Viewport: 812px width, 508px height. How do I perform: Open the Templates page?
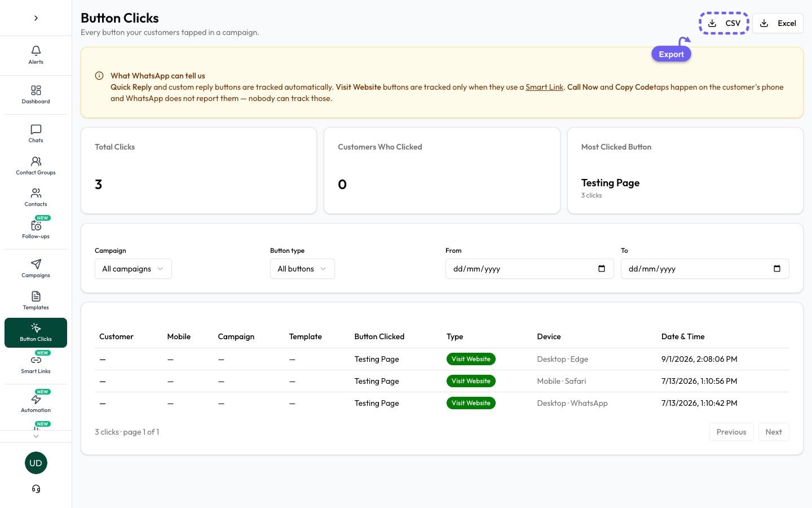pyautogui.click(x=36, y=301)
